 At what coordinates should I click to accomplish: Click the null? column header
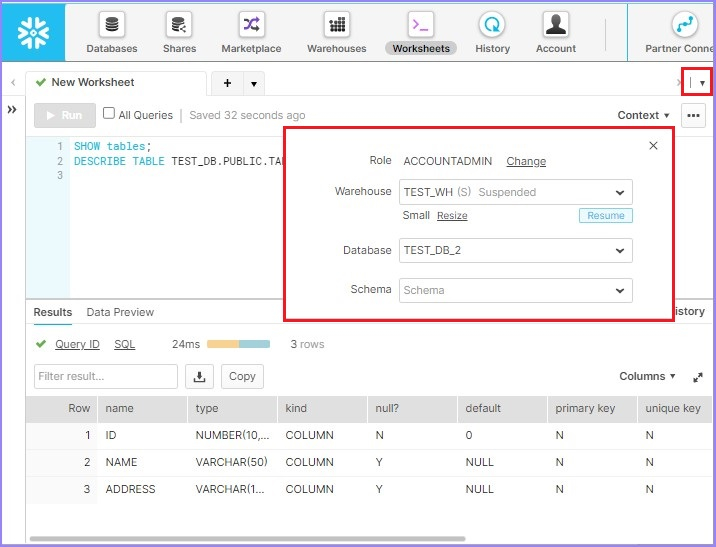[412, 409]
